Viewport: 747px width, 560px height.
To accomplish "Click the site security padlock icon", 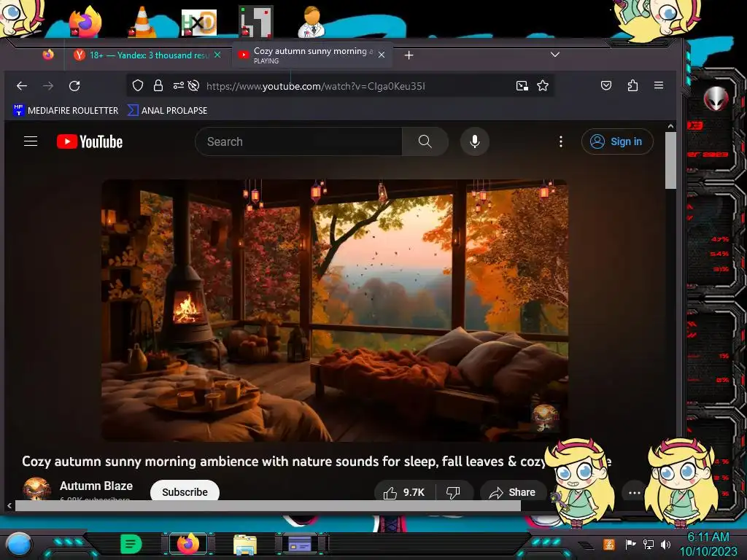I will [158, 86].
